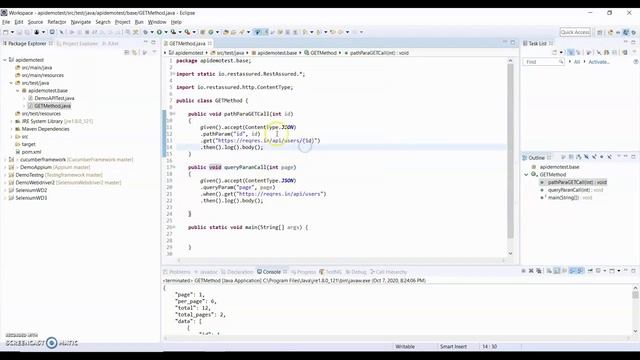Switch to the Java perspective icon

(x=626, y=32)
